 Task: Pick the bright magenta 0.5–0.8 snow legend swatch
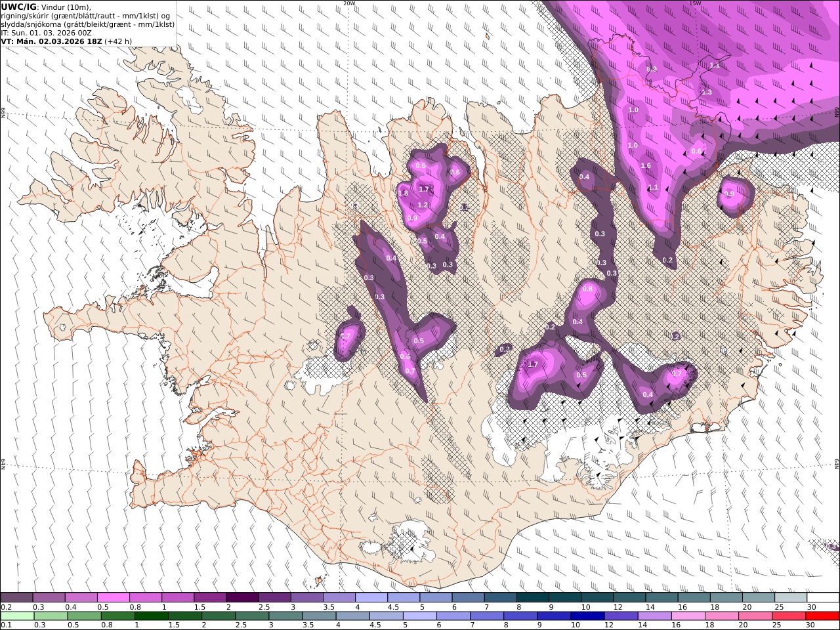point(114,598)
